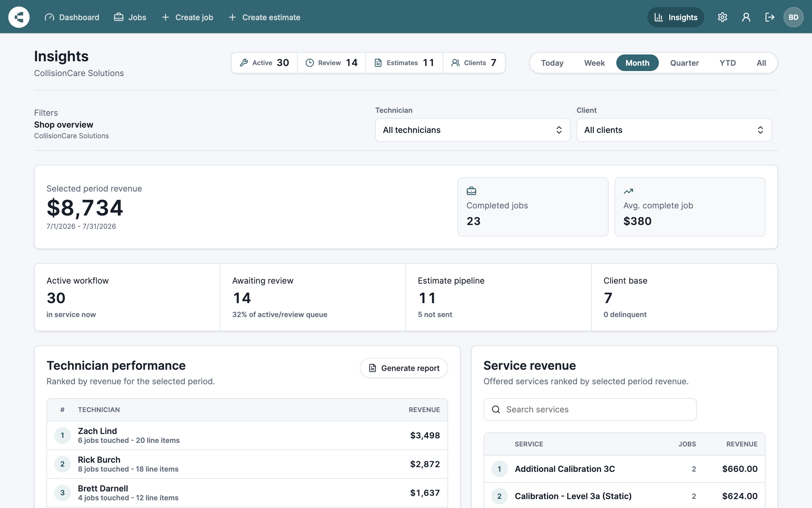Click the Clients people icon

click(455, 63)
